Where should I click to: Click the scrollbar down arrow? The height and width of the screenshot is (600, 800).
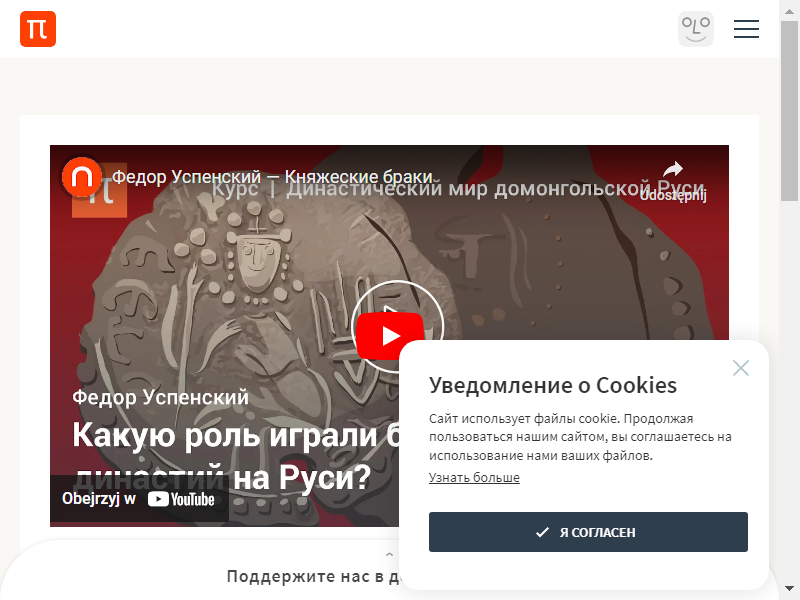point(789,589)
